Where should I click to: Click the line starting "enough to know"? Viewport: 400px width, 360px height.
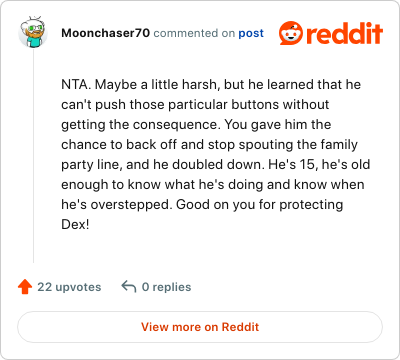213,185
